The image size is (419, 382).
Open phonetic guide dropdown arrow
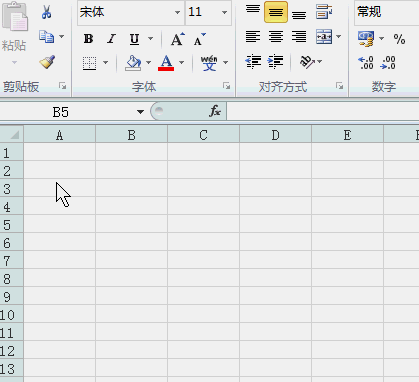point(226,62)
